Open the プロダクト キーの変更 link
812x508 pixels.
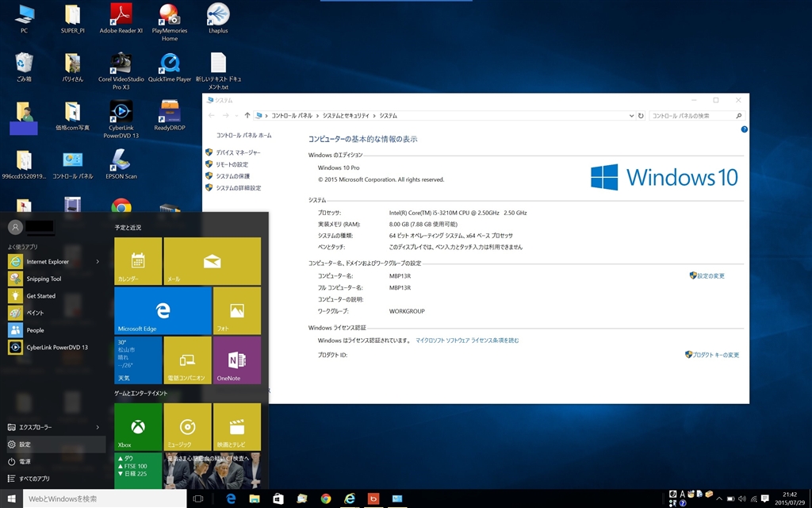[715, 355]
